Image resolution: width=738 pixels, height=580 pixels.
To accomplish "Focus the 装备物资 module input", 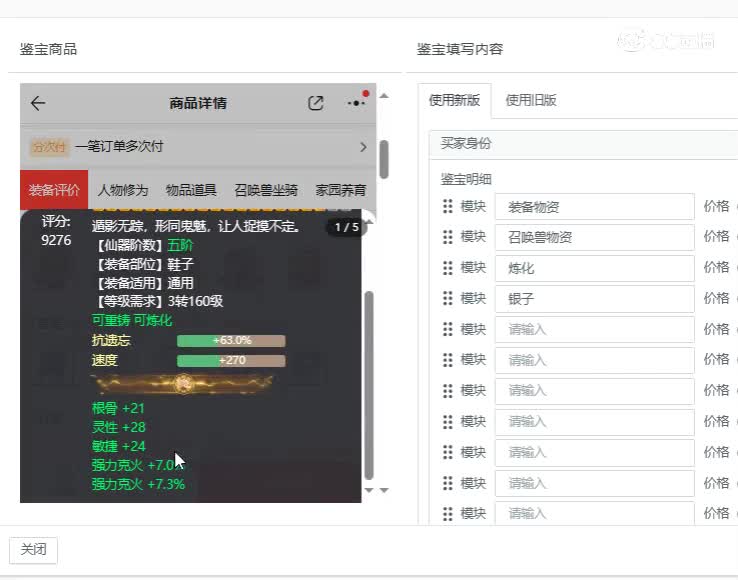I will [594, 207].
